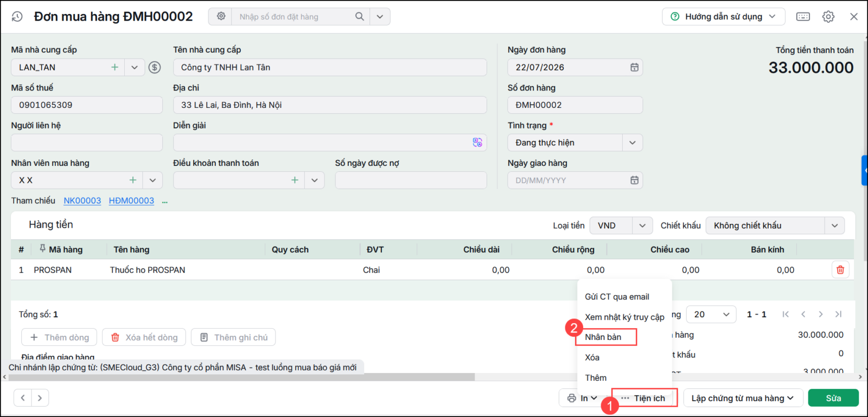The width and height of the screenshot is (868, 417).
Task: Open the Tiện ích menu button
Action: pyautogui.click(x=644, y=398)
